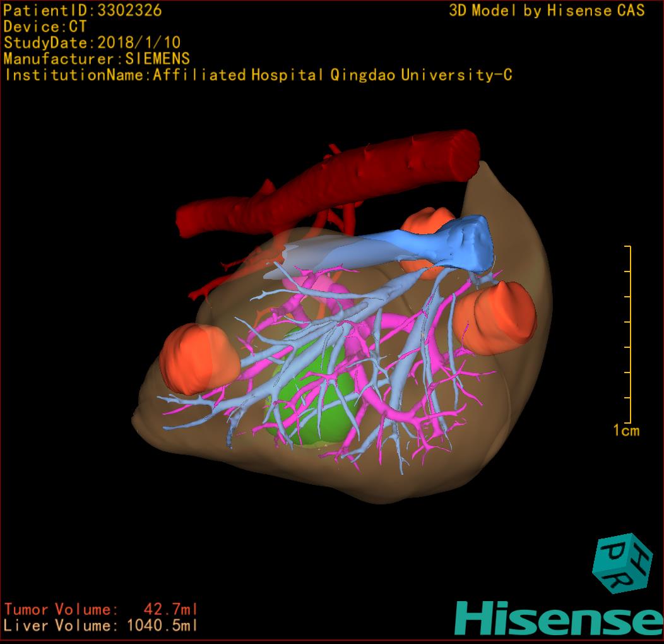Click the 'StudyDate:2018/1/10' text

point(92,42)
